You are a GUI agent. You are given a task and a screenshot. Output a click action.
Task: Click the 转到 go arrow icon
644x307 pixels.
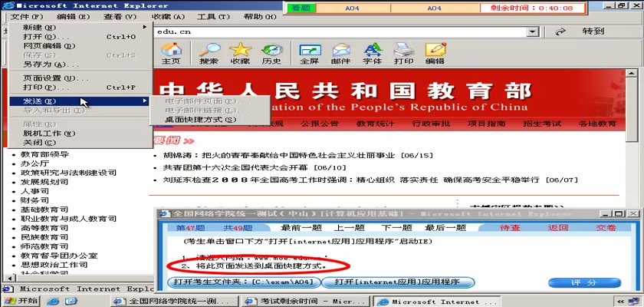pos(560,31)
